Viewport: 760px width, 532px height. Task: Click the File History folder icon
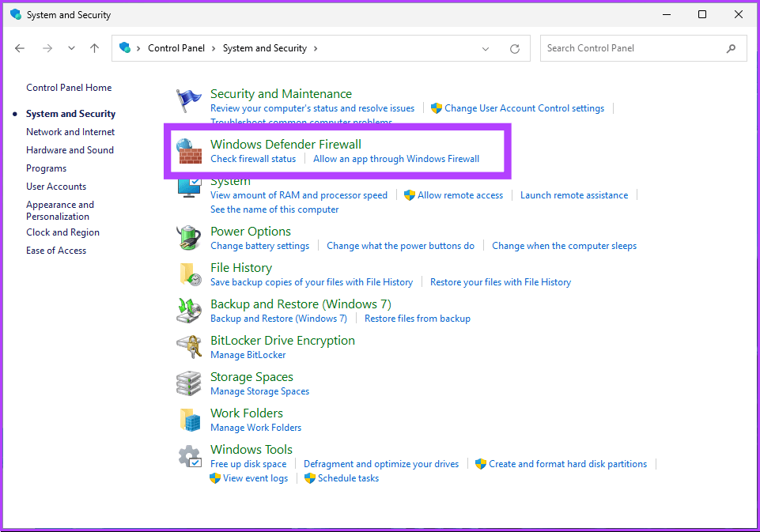(x=190, y=274)
